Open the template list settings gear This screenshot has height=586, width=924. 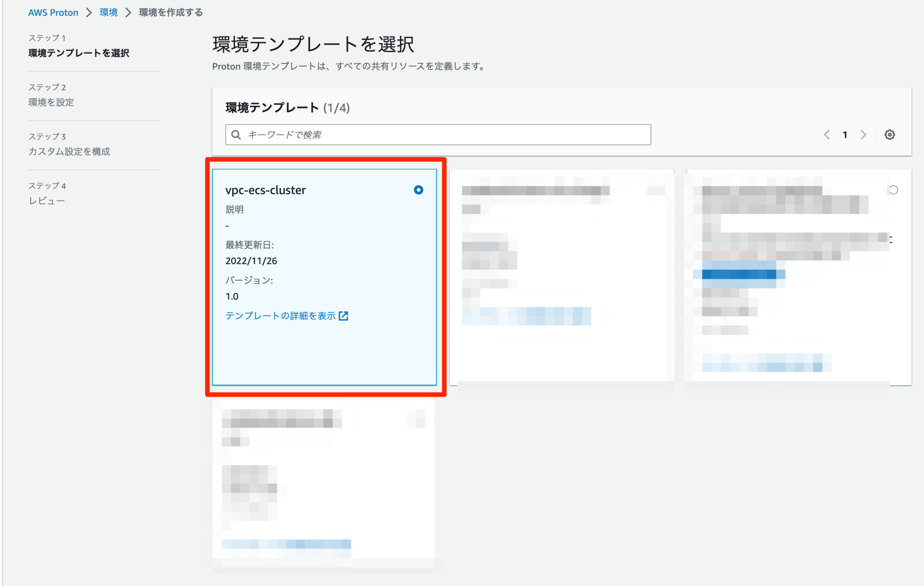(889, 134)
